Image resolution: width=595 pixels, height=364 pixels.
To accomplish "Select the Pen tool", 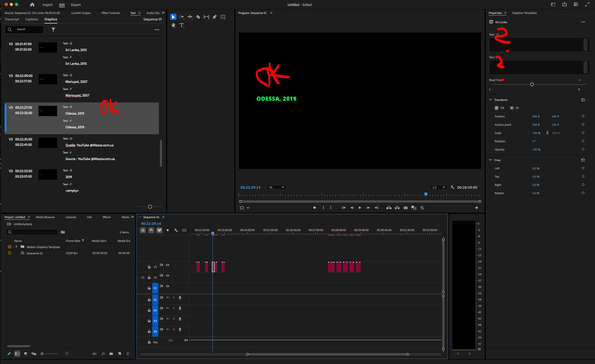I will click(x=214, y=17).
